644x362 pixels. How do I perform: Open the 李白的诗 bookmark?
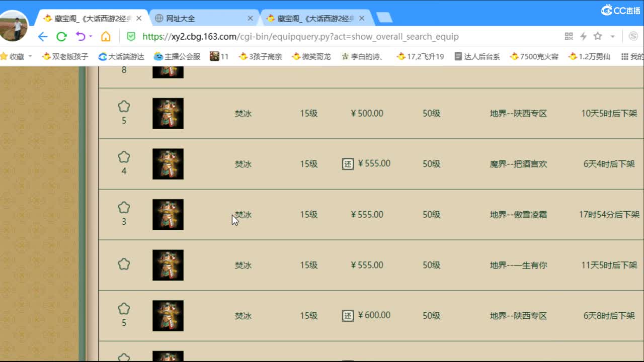point(363,56)
